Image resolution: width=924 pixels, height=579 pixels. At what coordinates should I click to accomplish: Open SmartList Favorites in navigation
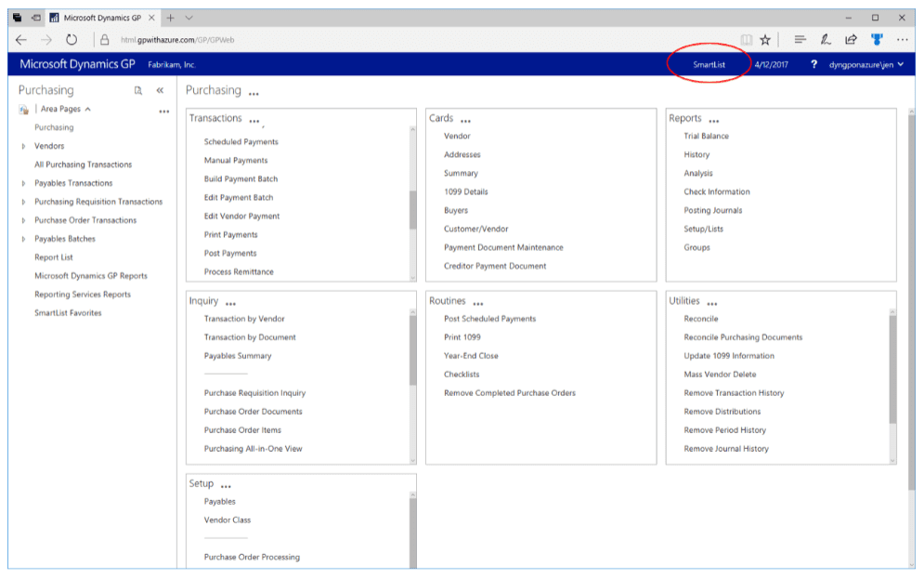[68, 313]
